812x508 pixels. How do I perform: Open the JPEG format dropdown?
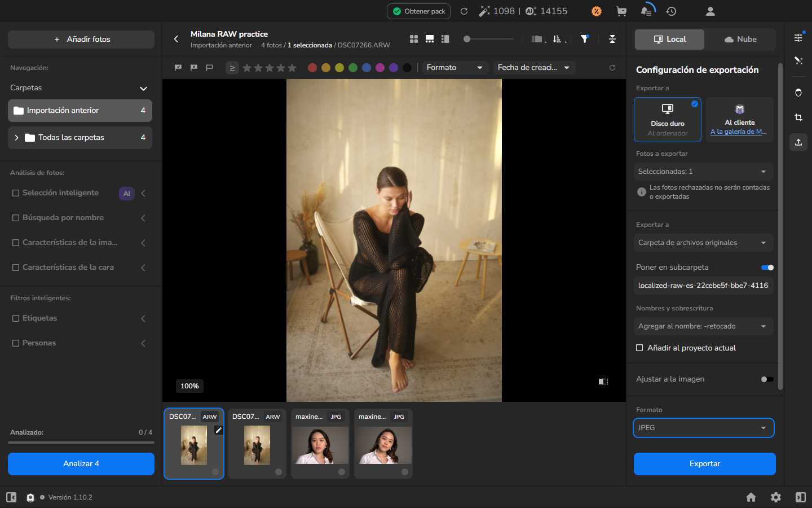tap(704, 428)
